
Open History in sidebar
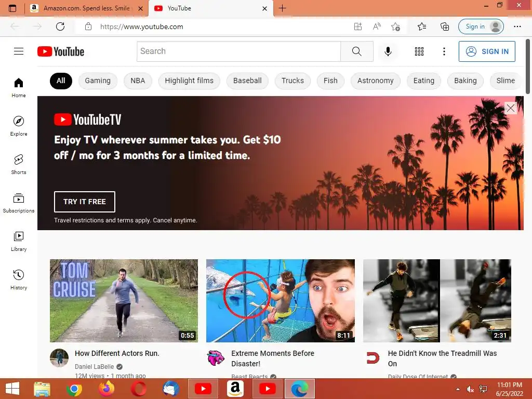coord(19,280)
